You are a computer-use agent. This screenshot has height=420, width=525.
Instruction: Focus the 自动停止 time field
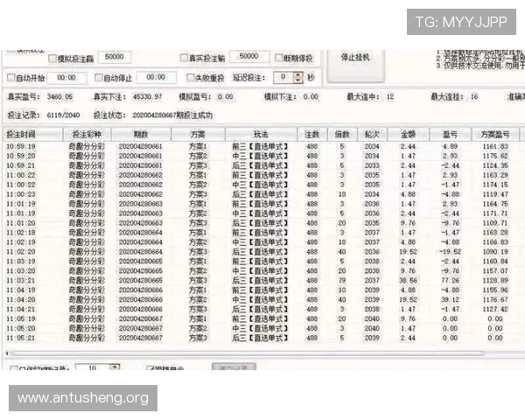coord(157,77)
